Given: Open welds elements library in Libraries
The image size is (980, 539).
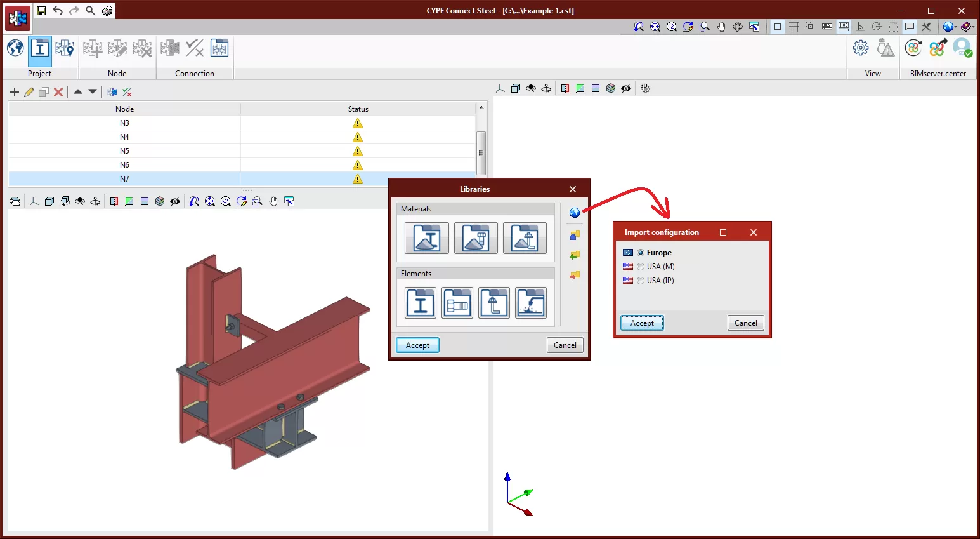Looking at the screenshot, I should coord(531,303).
